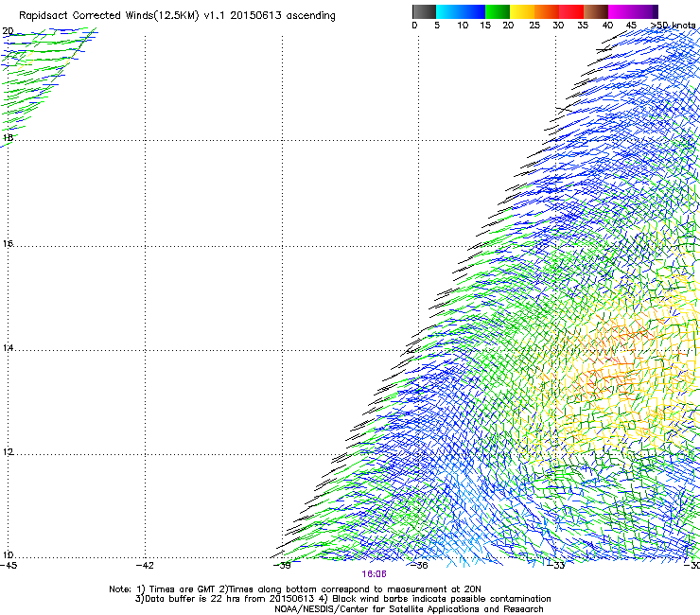700x615 pixels.
Task: Click the longitude '-42' axis label
Action: [145, 566]
